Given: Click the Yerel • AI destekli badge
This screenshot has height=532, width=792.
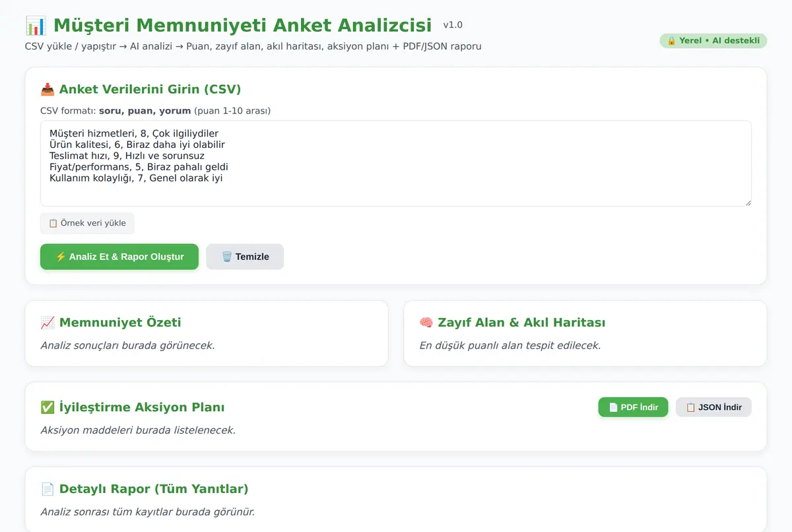Looking at the screenshot, I should click(713, 41).
